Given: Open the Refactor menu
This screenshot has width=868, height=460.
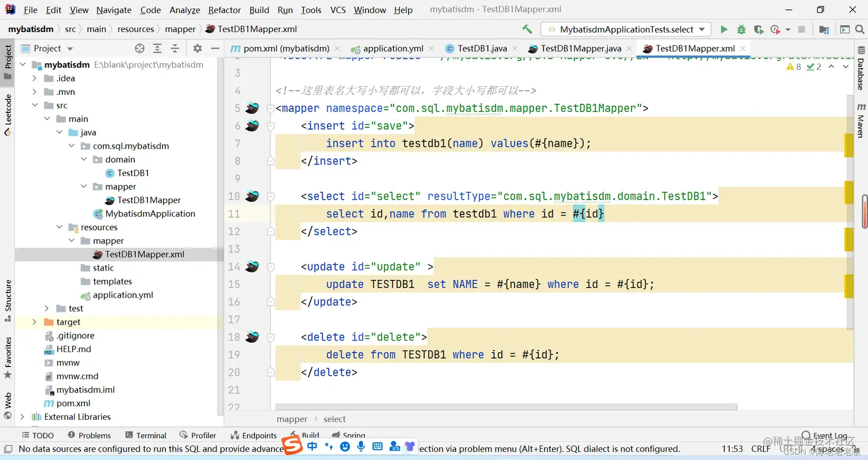Looking at the screenshot, I should pos(224,10).
